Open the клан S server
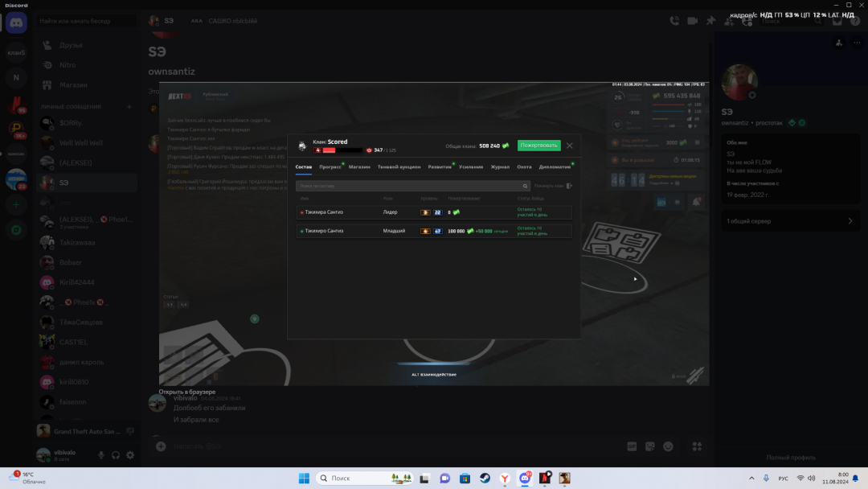Viewport: 868px width, 489px height. tap(16, 52)
